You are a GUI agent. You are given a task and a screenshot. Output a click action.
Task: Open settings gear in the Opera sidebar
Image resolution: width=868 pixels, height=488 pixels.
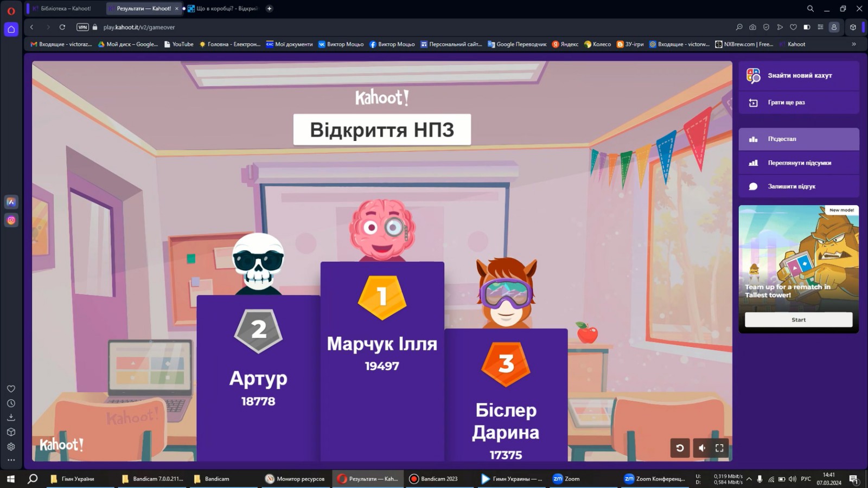pyautogui.click(x=11, y=447)
